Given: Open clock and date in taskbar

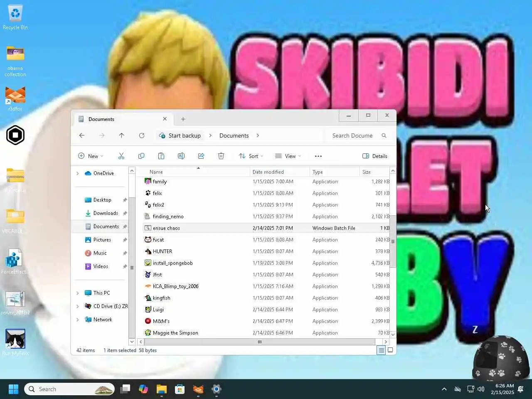Looking at the screenshot, I should pyautogui.click(x=502, y=389).
